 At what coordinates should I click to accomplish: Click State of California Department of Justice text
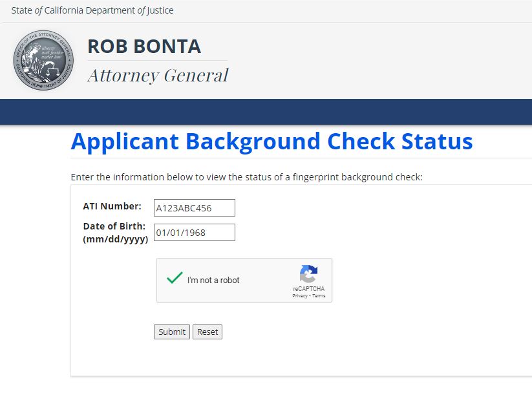click(x=92, y=10)
